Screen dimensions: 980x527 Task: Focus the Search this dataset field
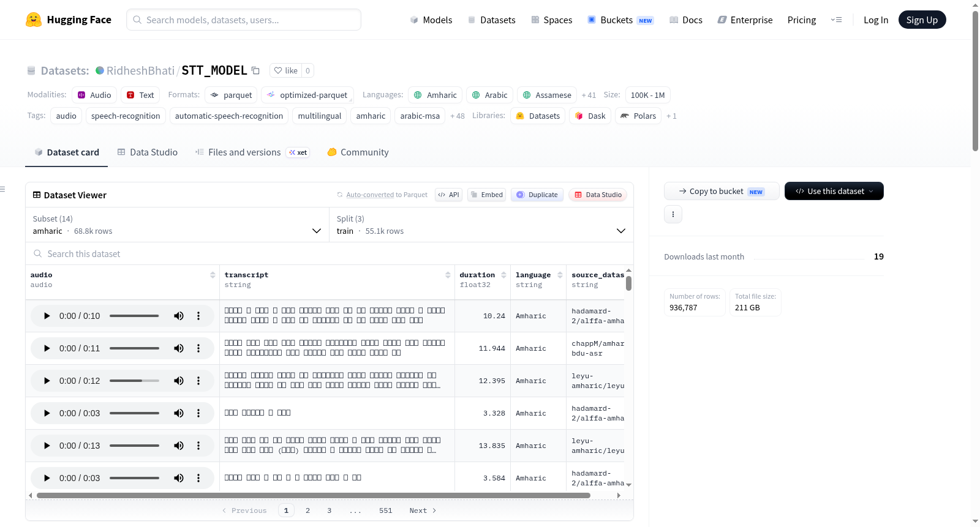coord(330,253)
